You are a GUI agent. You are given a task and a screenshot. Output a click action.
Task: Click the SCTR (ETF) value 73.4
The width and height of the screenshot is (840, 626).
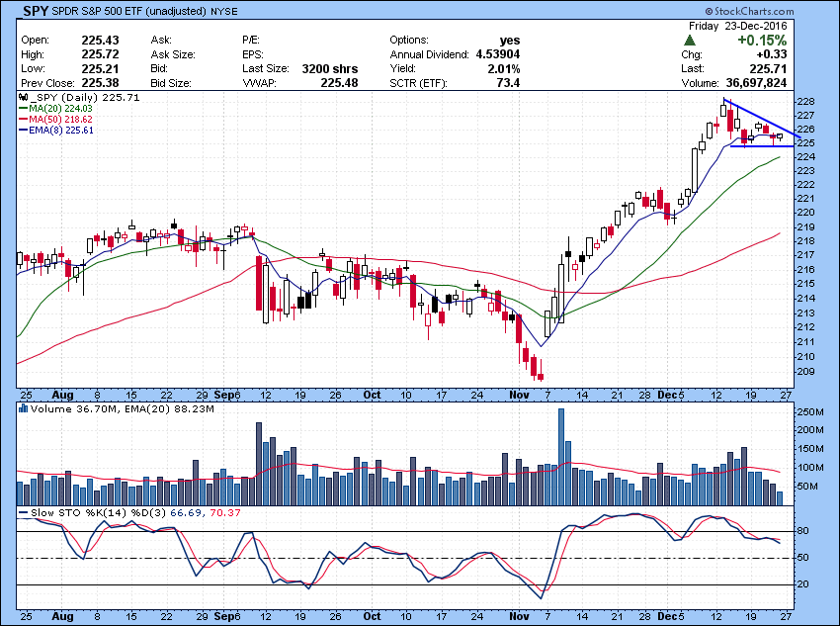(508, 83)
